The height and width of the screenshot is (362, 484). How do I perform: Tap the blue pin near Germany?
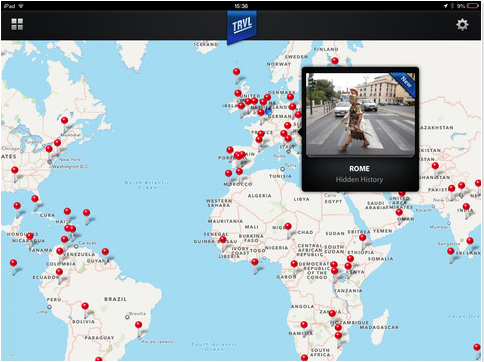pyautogui.click(x=269, y=111)
